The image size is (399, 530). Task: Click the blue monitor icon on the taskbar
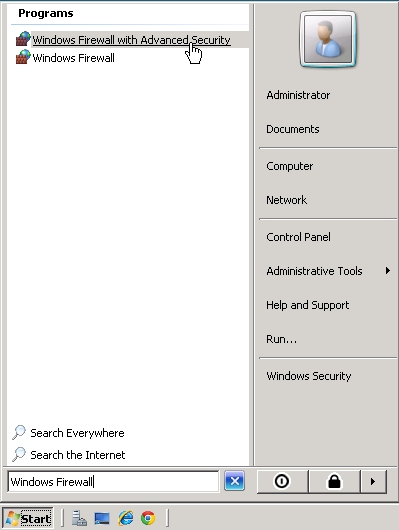(102, 518)
